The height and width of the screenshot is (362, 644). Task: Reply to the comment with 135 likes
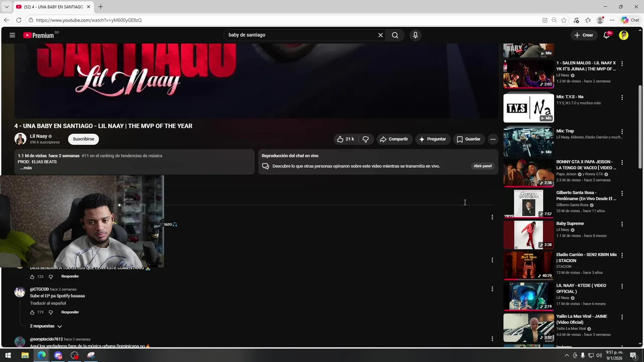(70, 277)
